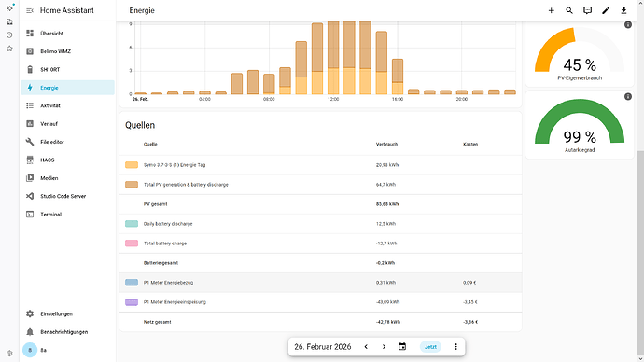The image size is (644, 362).
Task: Open the Aktivität list icon
Action: pyautogui.click(x=30, y=105)
